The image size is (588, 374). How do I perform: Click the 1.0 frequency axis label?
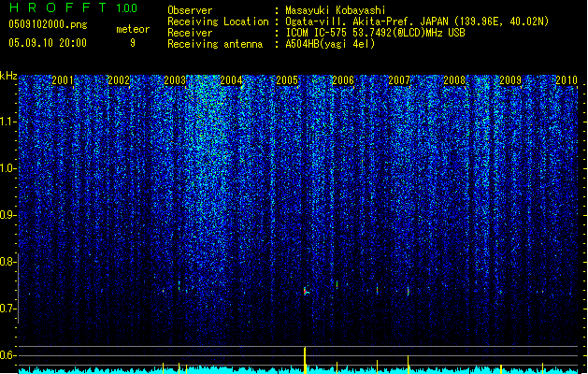7,168
